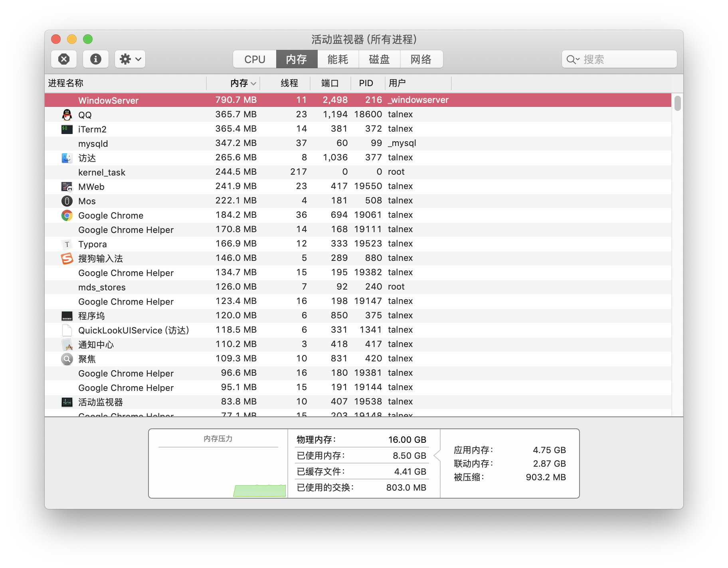
Task: Click the 物理内存 16.00 GB entry
Action: point(362,440)
